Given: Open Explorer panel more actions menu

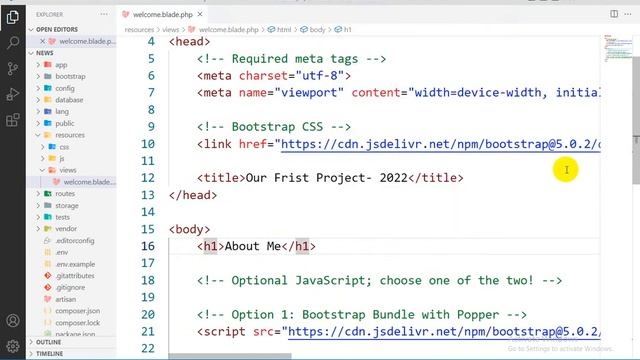Looking at the screenshot, I should coord(104,14).
